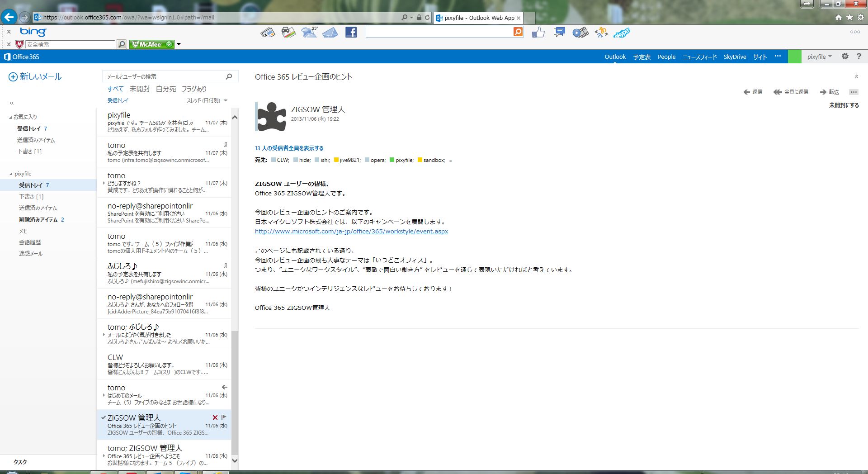Screen dimensions: 868x474
Task: Toggle the checkmark on ZIGSOW 管理人 message
Action: tap(104, 417)
